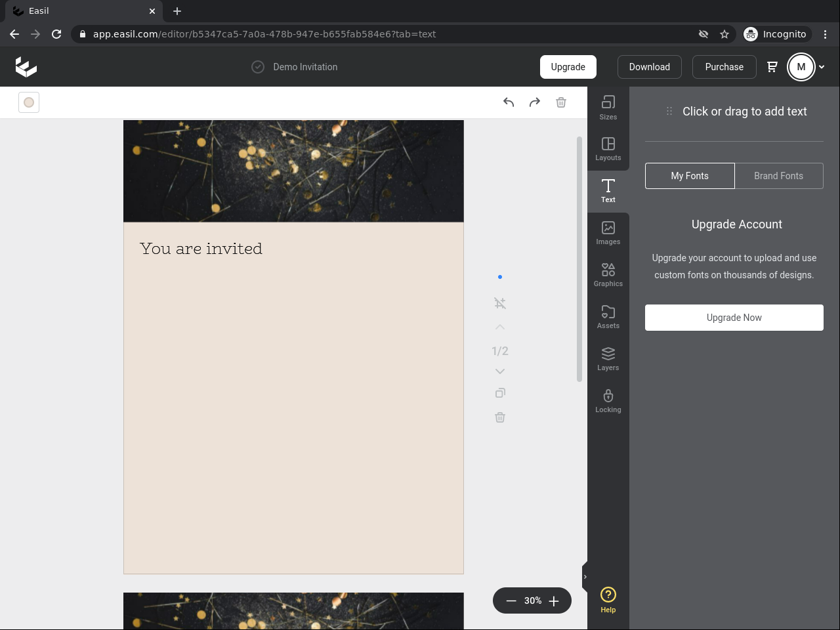Click the saved status checkmark icon
The image size is (840, 630).
(x=258, y=67)
